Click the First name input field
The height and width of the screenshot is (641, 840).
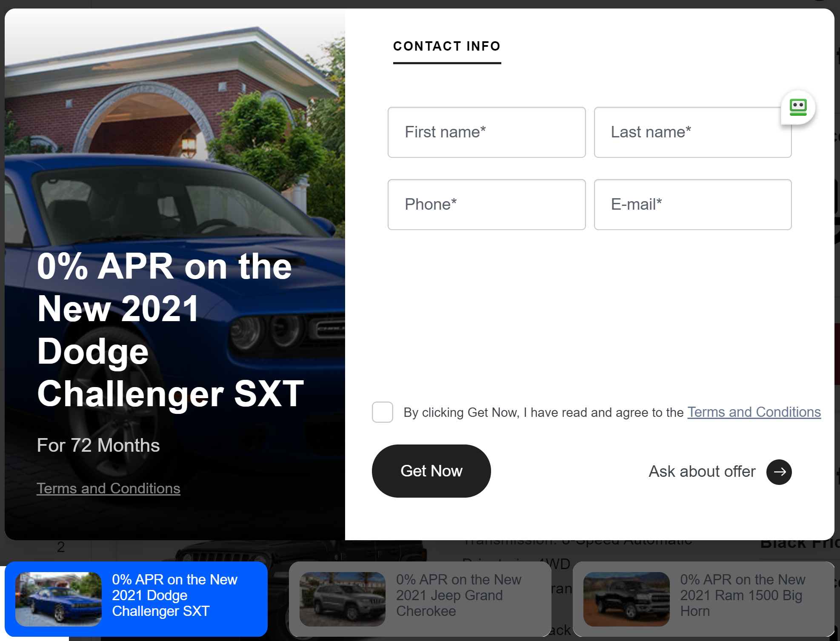(486, 132)
